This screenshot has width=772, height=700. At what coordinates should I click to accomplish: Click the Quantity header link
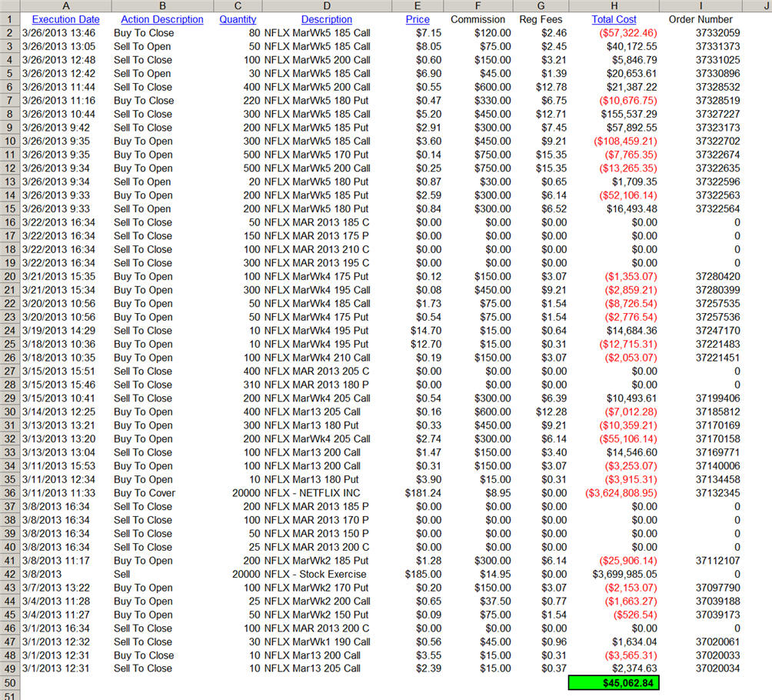[x=238, y=19]
